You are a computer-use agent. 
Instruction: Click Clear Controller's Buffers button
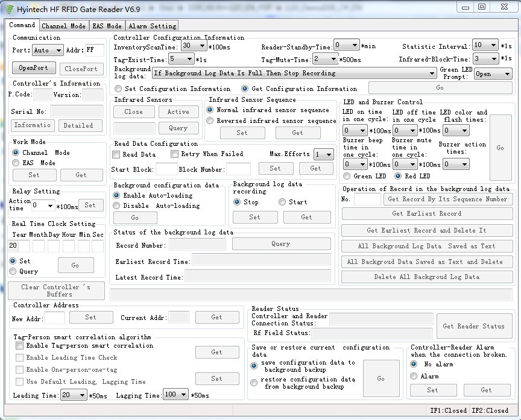(x=57, y=290)
